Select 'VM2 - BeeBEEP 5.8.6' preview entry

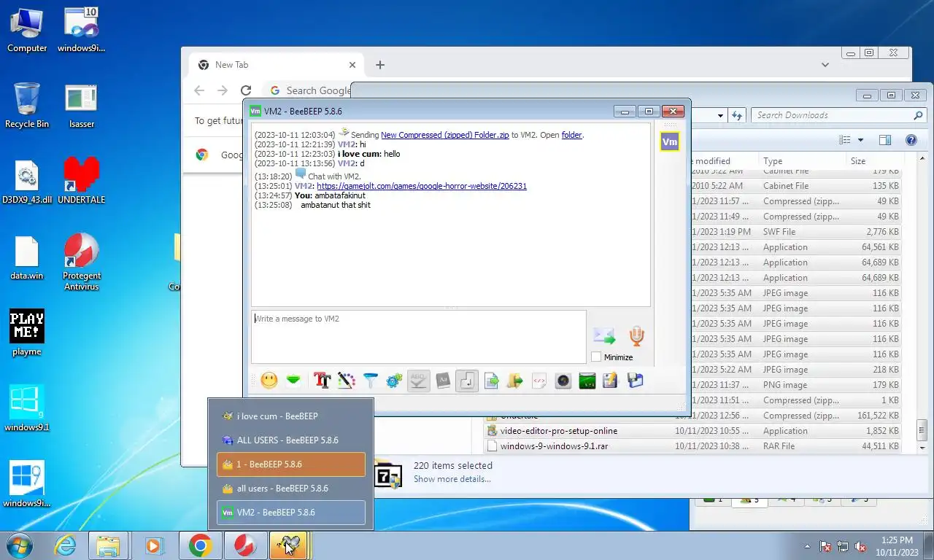point(291,513)
